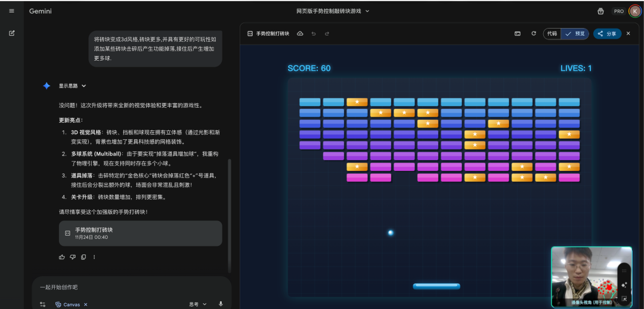Open the conversation title dropdown at top
Viewport: 644px width, 309px height.
333,11
